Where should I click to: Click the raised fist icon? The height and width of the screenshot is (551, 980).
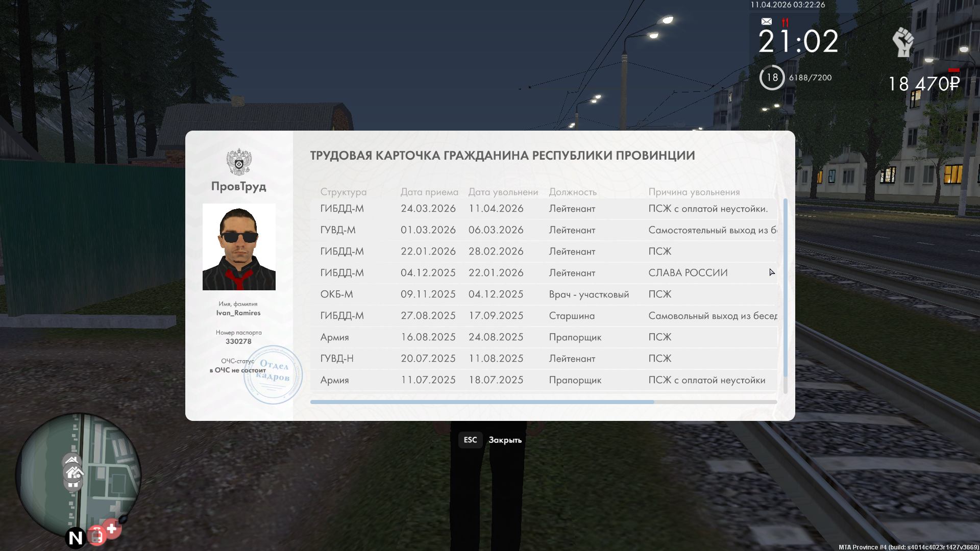[x=903, y=42]
